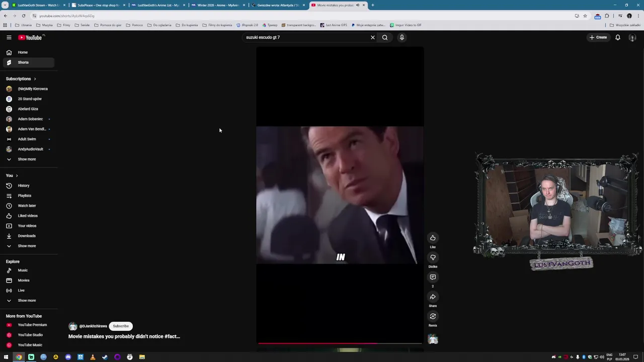Open Watch later

(29, 206)
